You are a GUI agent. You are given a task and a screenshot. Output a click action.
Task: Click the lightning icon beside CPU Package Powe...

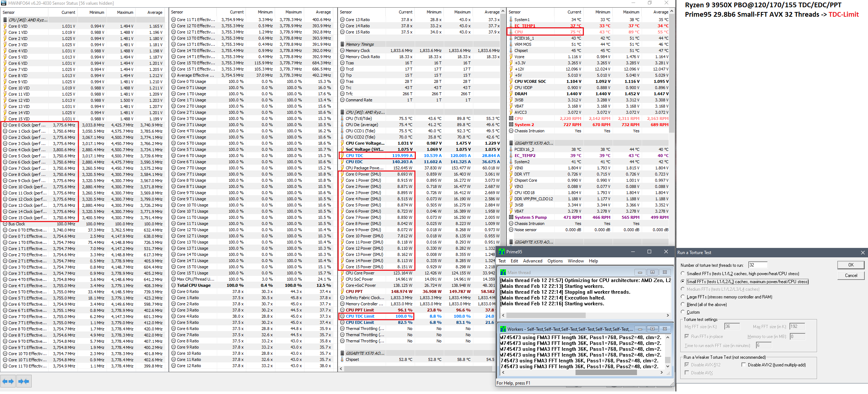coord(342,168)
